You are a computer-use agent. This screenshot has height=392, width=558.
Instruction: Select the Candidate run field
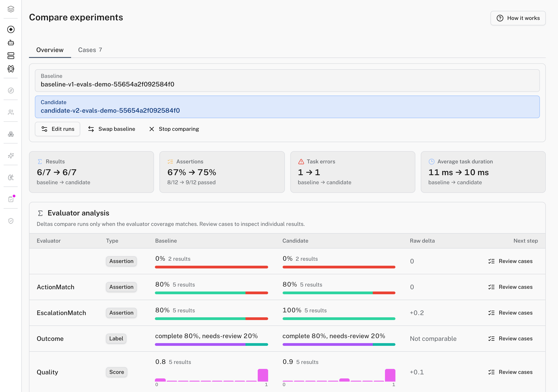click(x=287, y=107)
